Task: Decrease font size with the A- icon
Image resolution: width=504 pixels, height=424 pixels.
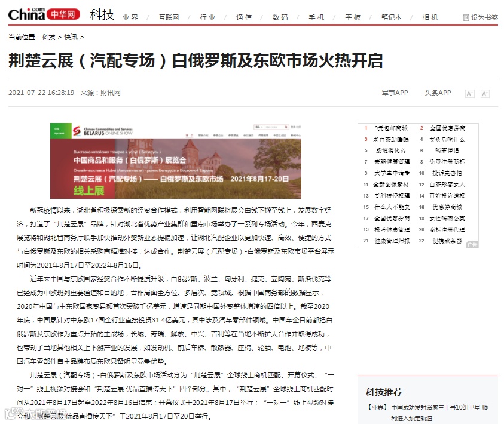Action: 469,94
